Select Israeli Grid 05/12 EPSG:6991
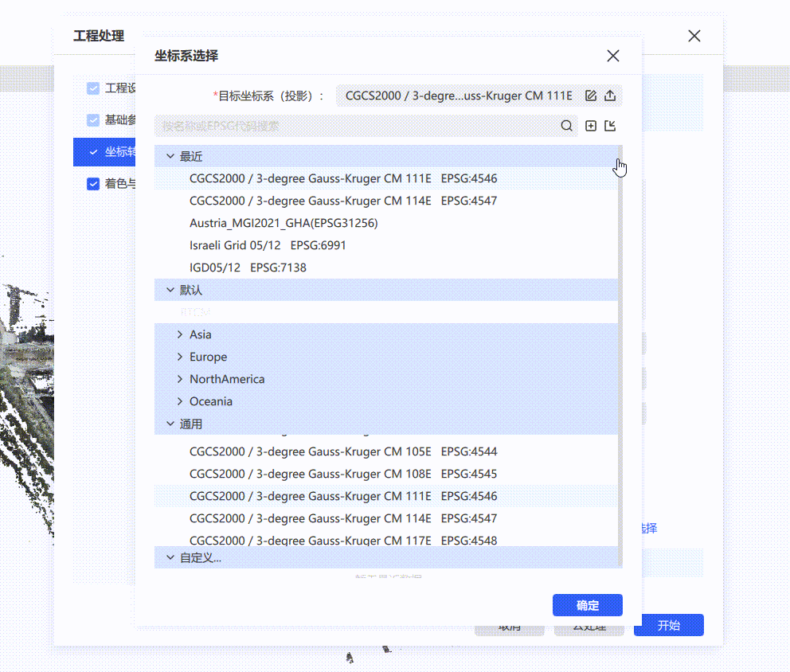Viewport: 790px width, 672px height. tap(386, 245)
